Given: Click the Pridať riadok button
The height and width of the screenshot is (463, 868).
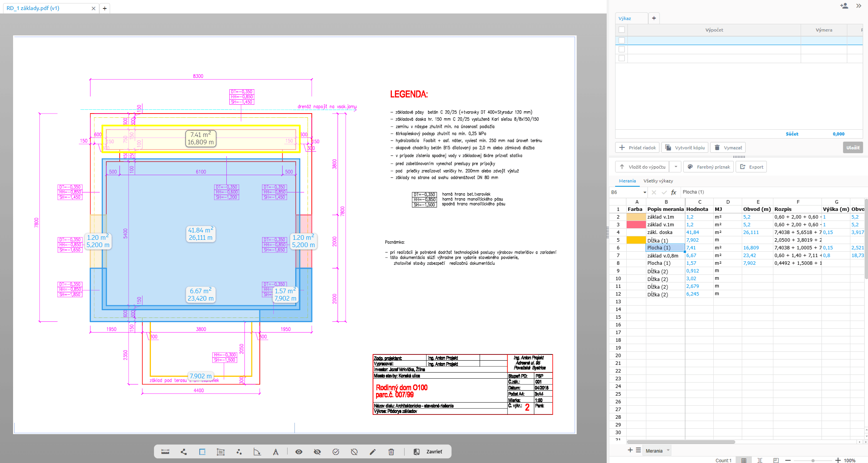Looking at the screenshot, I should click(x=637, y=147).
